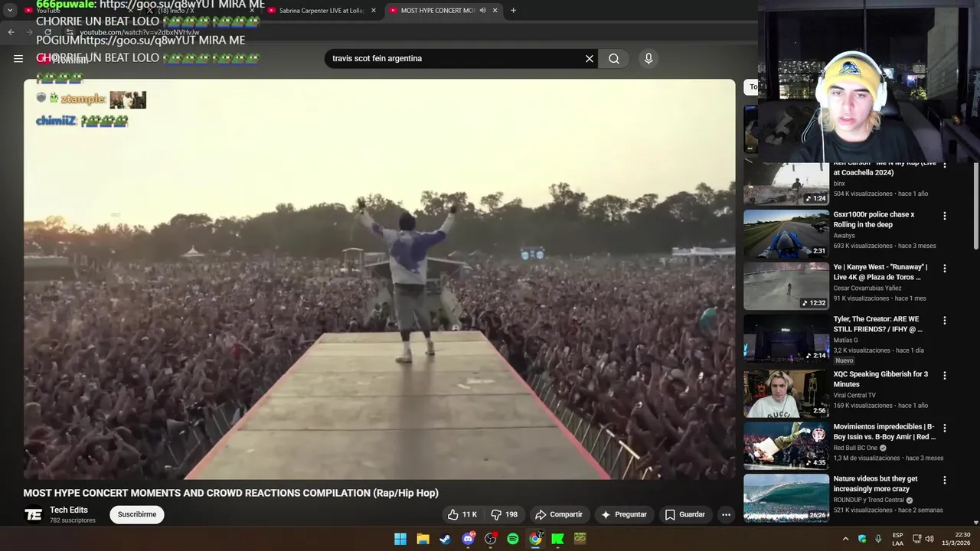Open options for Tyler, The Creator video
This screenshot has width=980, height=551.
click(x=944, y=320)
